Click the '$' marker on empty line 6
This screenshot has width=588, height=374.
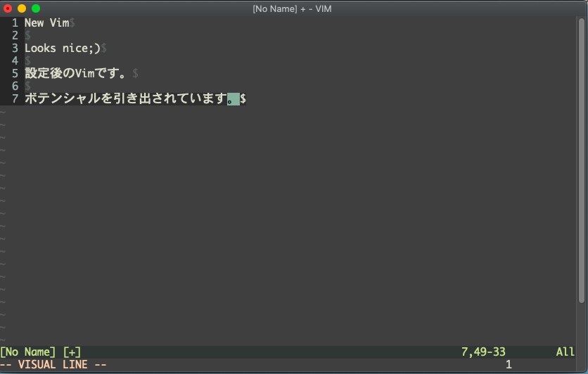tap(27, 86)
